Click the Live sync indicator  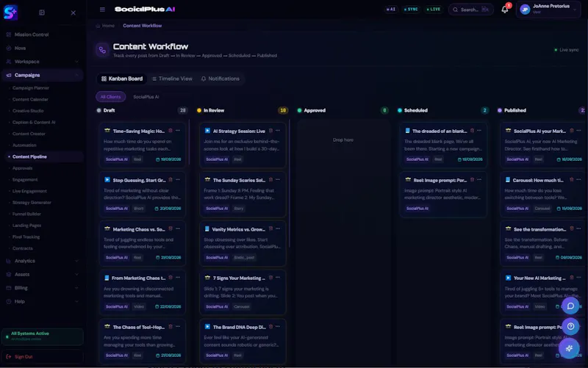click(x=567, y=50)
